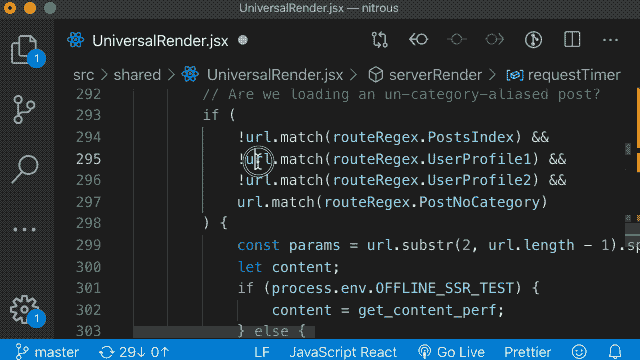Open UniversalRender.jsx breadcrumb dropdown
The image size is (640, 360).
(275, 75)
